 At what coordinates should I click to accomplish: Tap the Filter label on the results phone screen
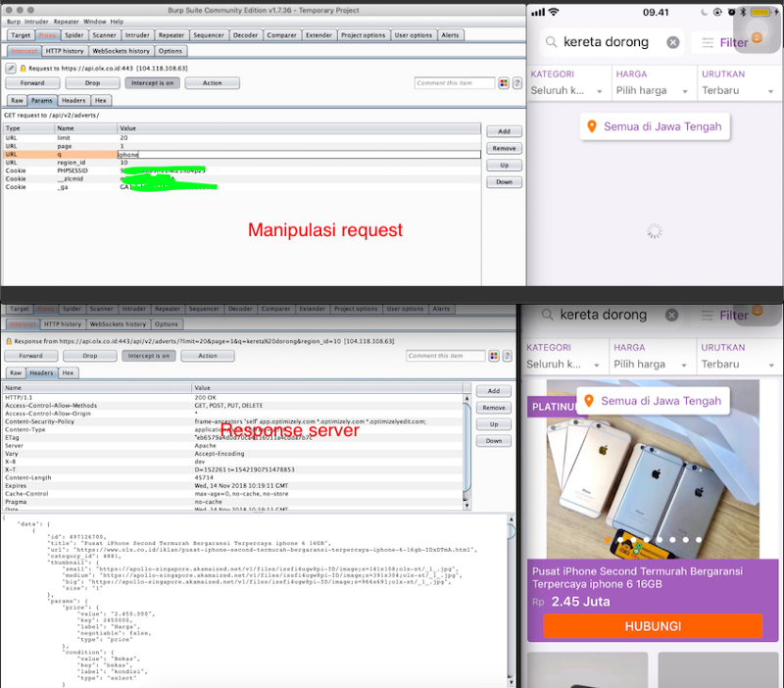click(733, 316)
